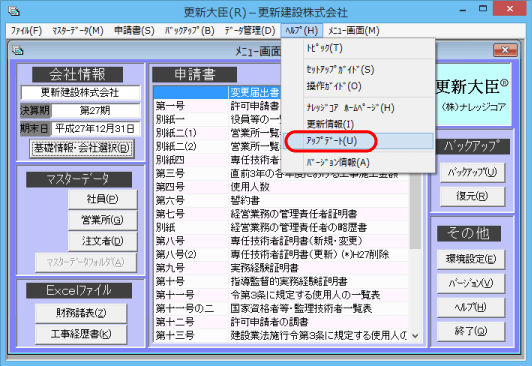Open the メニュー画面(M) menu
532x366 pixels.
pos(354,31)
